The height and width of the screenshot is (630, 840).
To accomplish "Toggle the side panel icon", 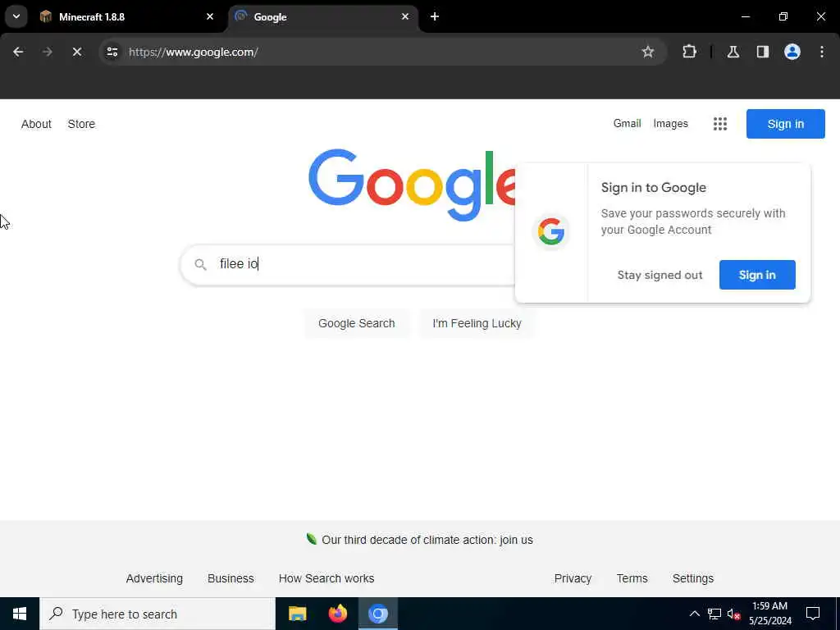I will (x=763, y=52).
